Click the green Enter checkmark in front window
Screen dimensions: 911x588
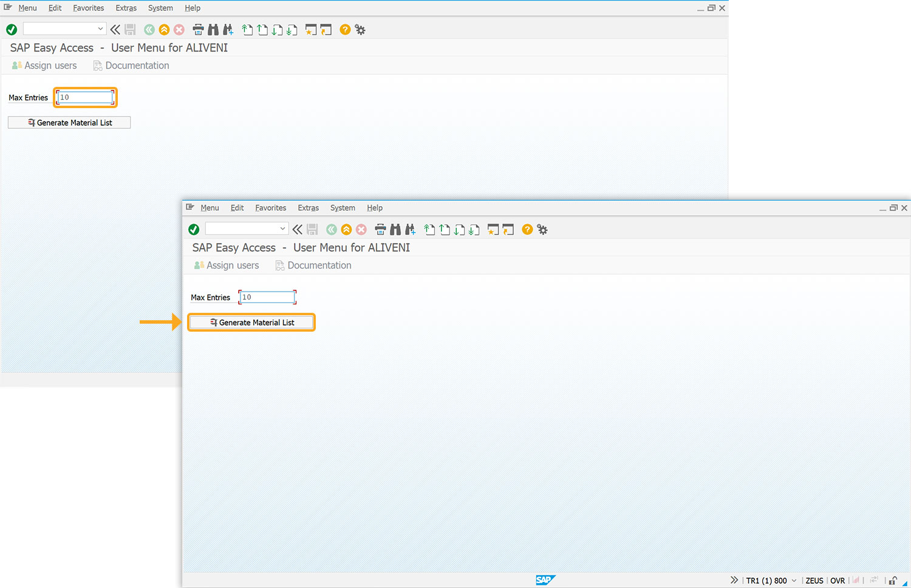tap(194, 230)
